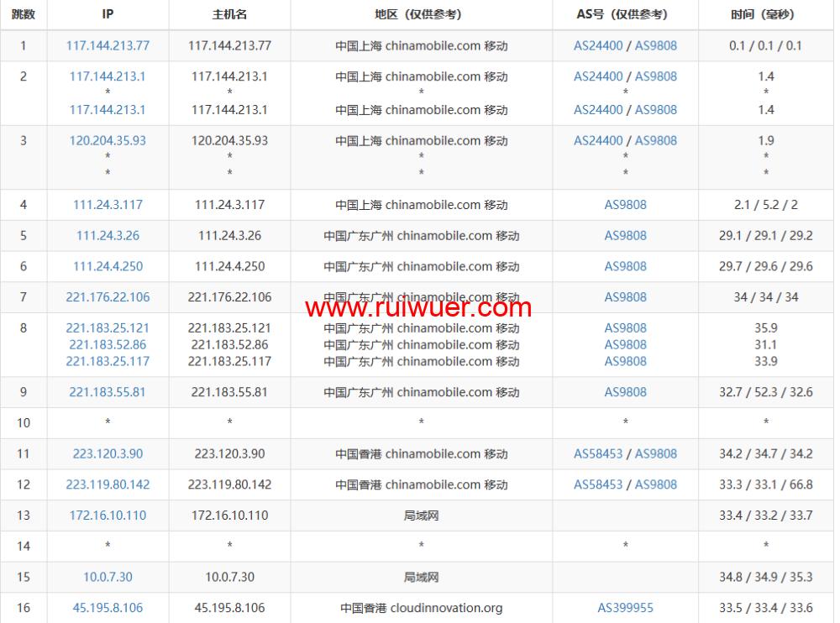Image resolution: width=840 pixels, height=623 pixels.
Task: Click the 10.0.7.30 IP link
Action: pyautogui.click(x=108, y=577)
